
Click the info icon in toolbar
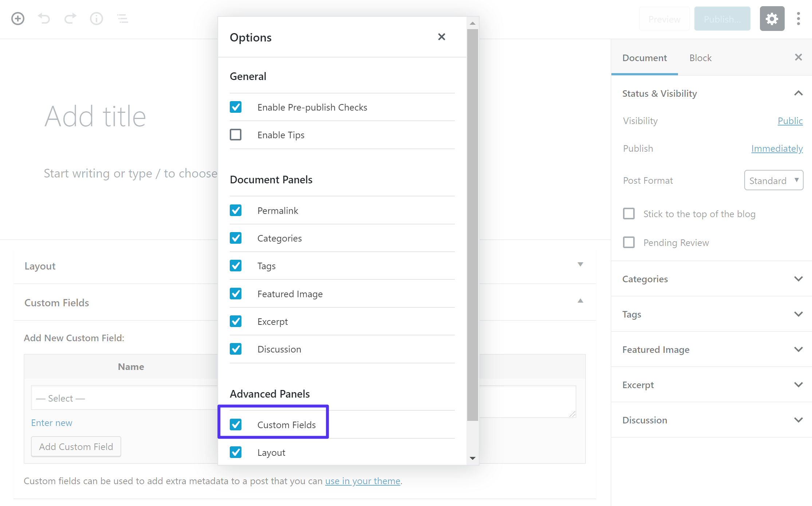[x=96, y=18]
